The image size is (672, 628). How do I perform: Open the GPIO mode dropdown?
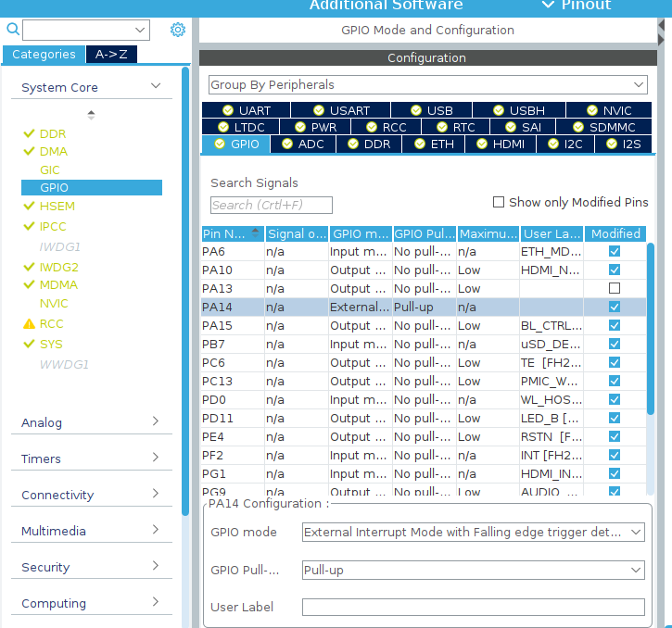pyautogui.click(x=473, y=532)
